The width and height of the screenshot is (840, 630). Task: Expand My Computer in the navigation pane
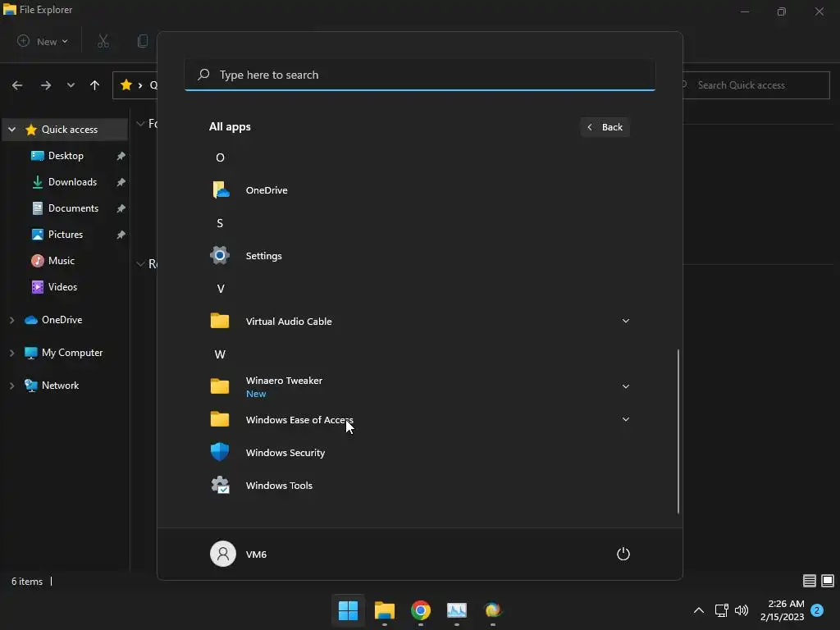pyautogui.click(x=11, y=353)
